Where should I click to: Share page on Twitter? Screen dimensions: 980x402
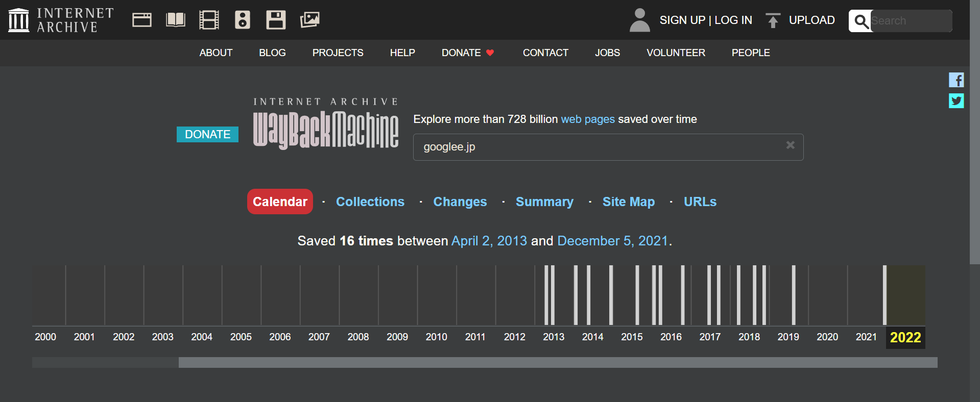(x=956, y=100)
